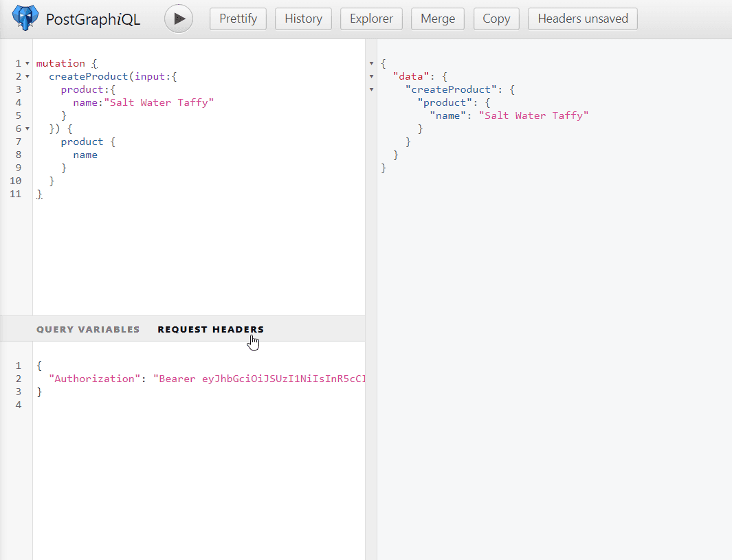Open the History panel
Viewport: 732px width, 560px height.
(303, 19)
